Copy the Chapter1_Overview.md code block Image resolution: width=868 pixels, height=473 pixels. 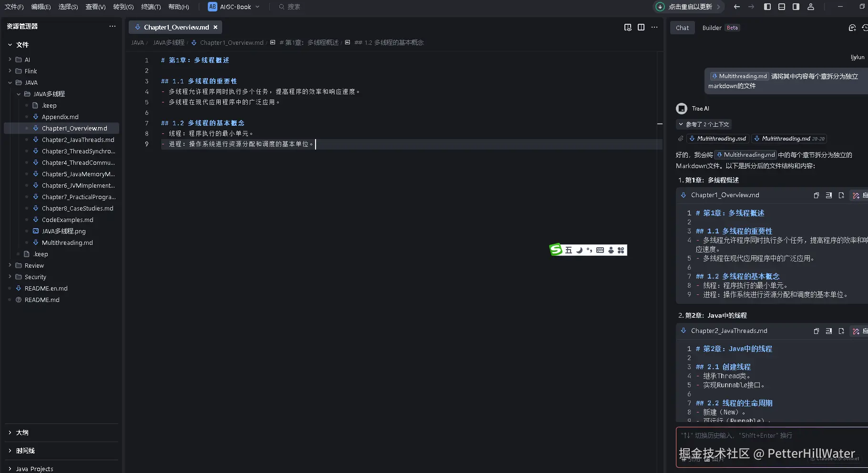pos(817,195)
